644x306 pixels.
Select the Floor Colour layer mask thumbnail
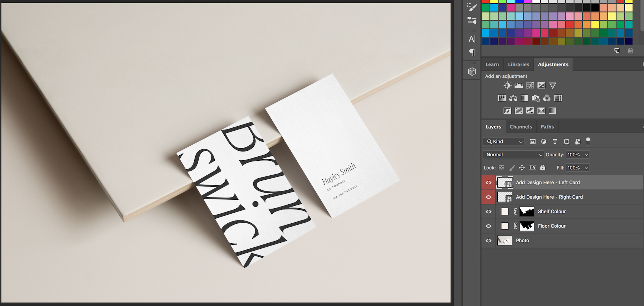(x=527, y=226)
